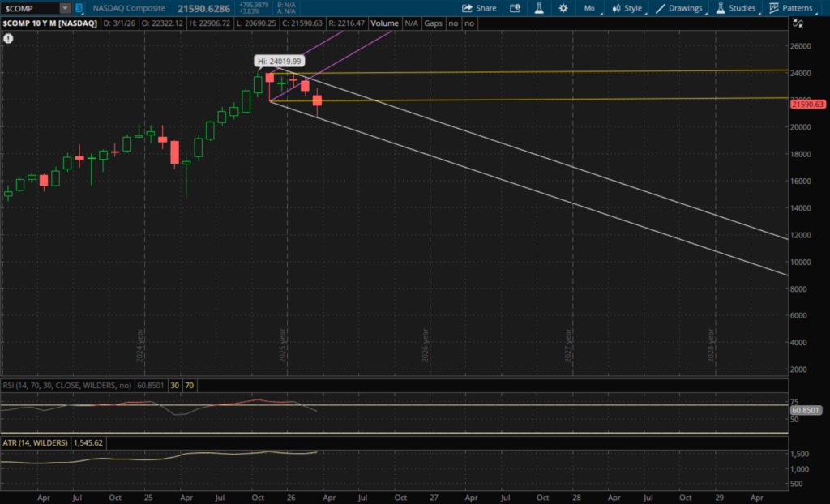Open the chart snapshot clock icon
Screen dimensions: 830x504
(x=516, y=8)
